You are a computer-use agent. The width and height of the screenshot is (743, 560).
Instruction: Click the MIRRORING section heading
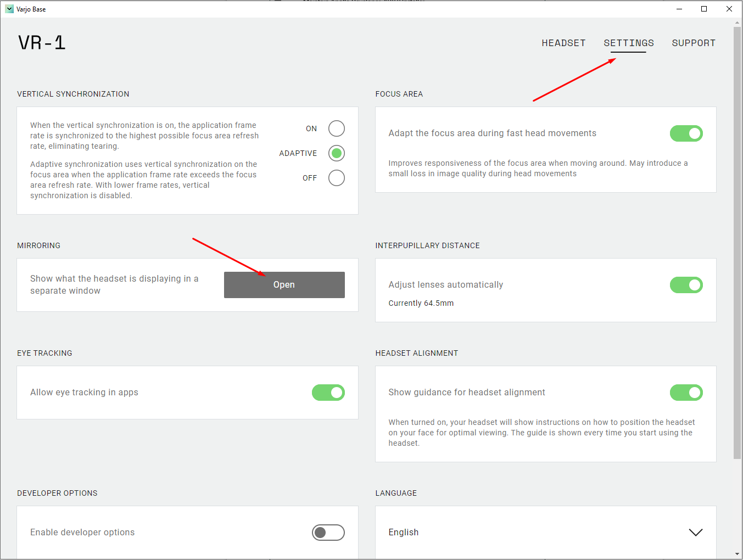(x=39, y=245)
